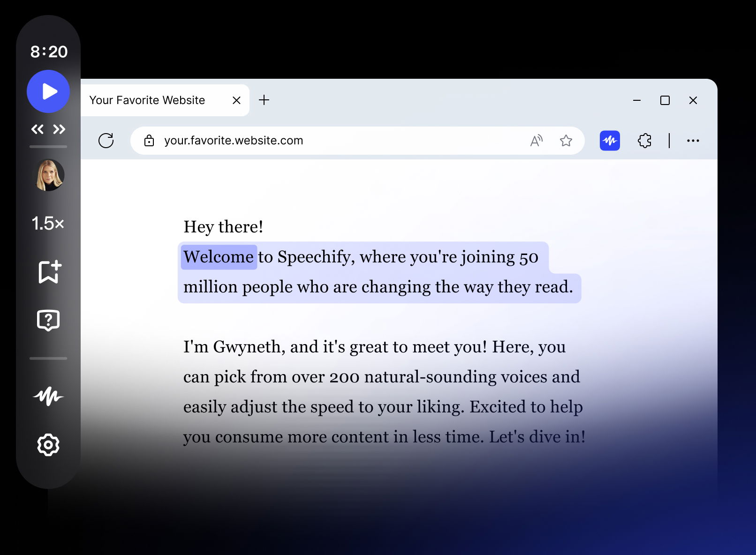The image size is (756, 555).
Task: Skip backward in the narration
Action: [38, 129]
